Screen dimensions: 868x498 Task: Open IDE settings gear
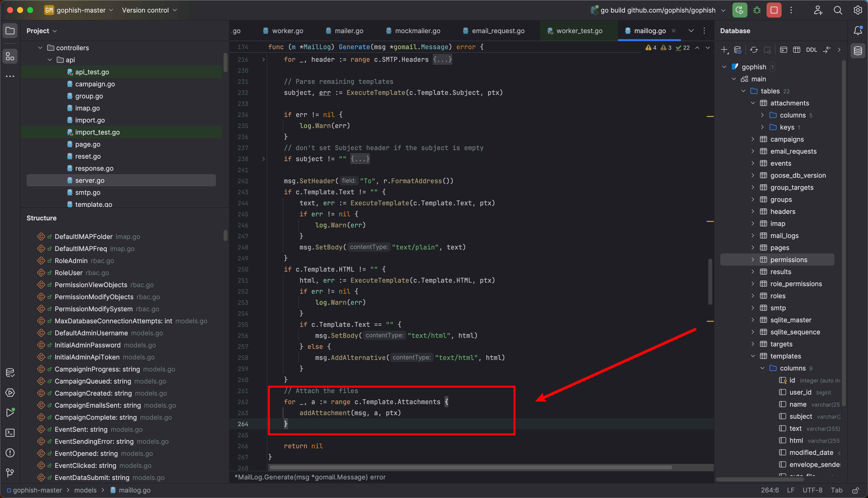(858, 10)
